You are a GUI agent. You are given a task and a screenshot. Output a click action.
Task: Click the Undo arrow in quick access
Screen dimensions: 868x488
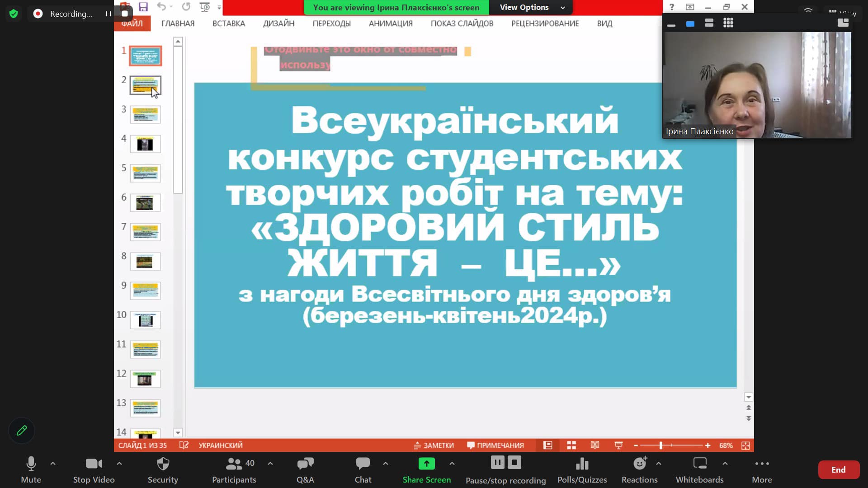(x=161, y=7)
